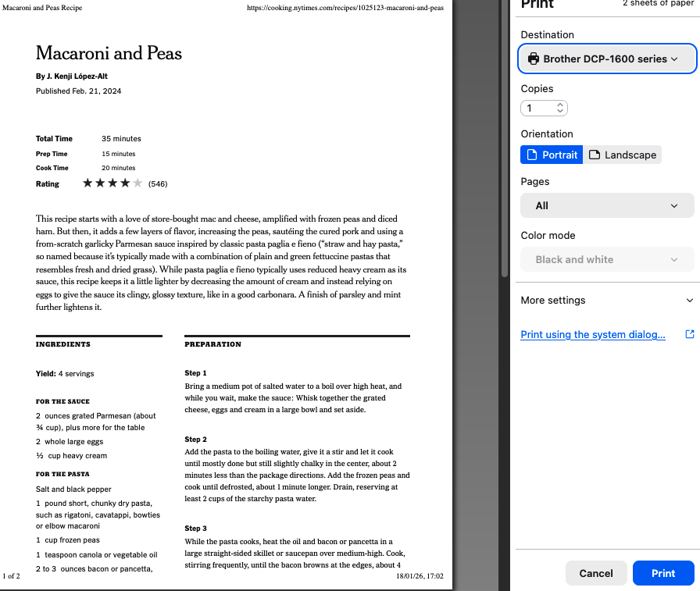Click the Salt and black pepper ingredient

point(73,490)
